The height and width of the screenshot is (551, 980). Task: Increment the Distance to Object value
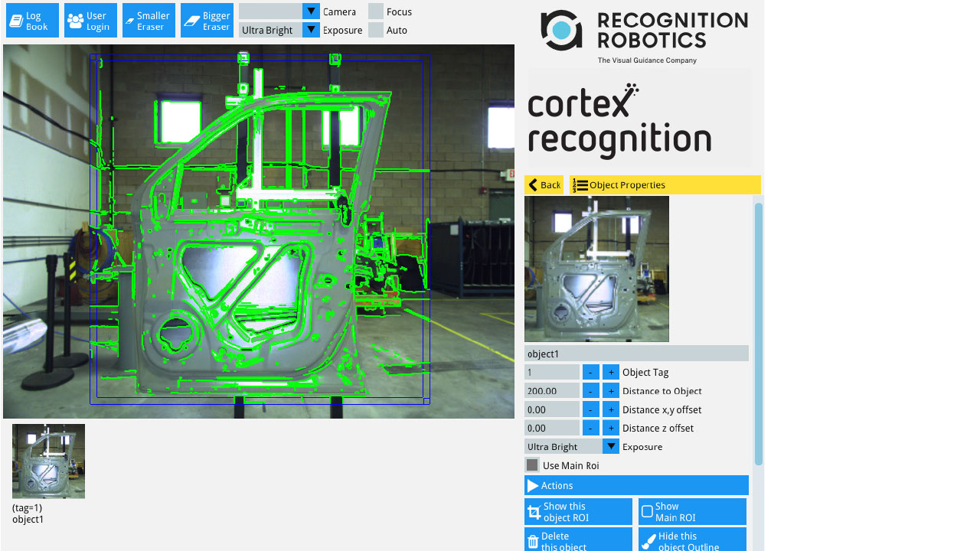[x=610, y=390]
